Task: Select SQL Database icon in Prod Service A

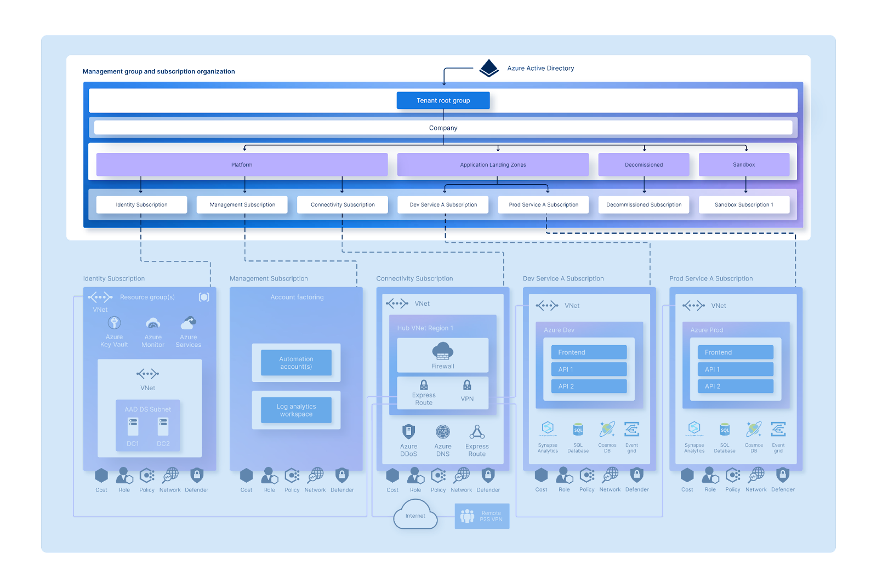Action: (725, 429)
